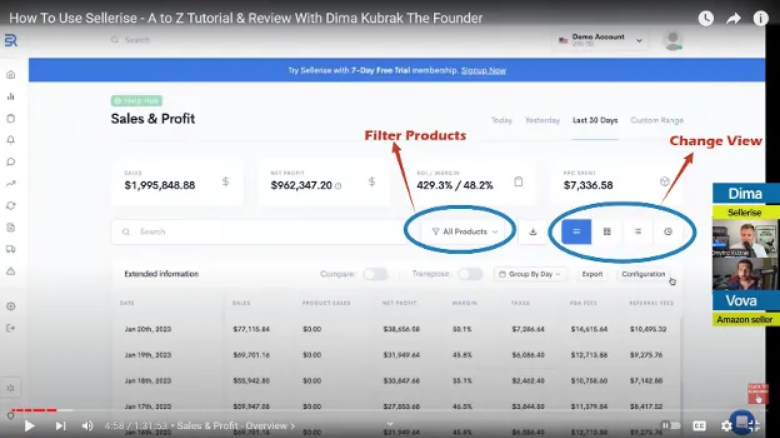Seek using the video progress bar
Viewport: 780px width, 438px height.
(x=390, y=410)
